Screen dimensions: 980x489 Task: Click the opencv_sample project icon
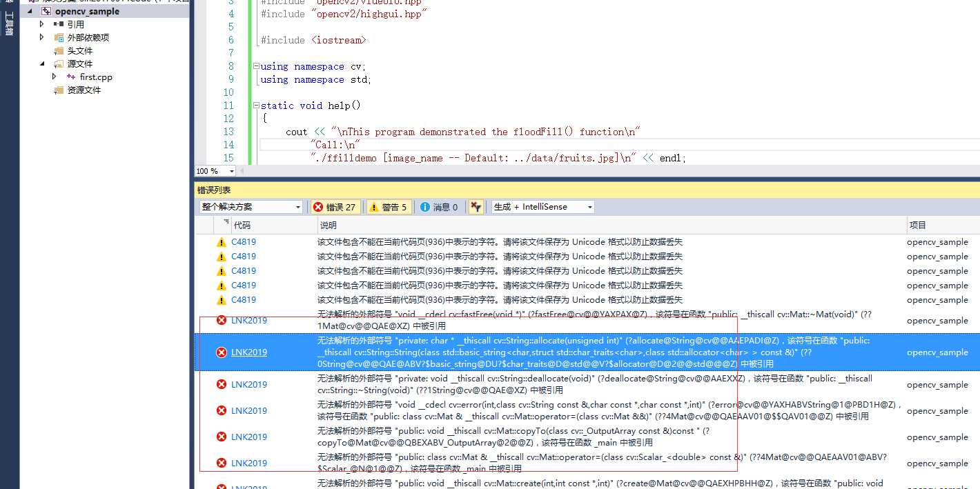(x=46, y=11)
